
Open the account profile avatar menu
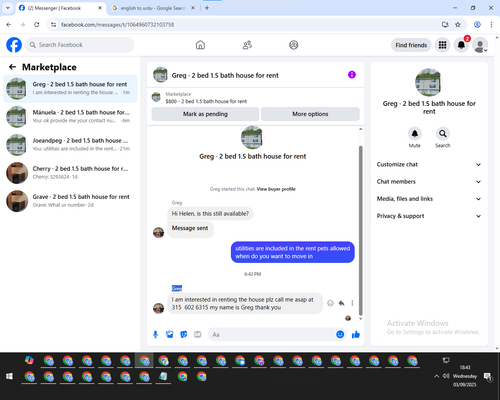(480, 45)
